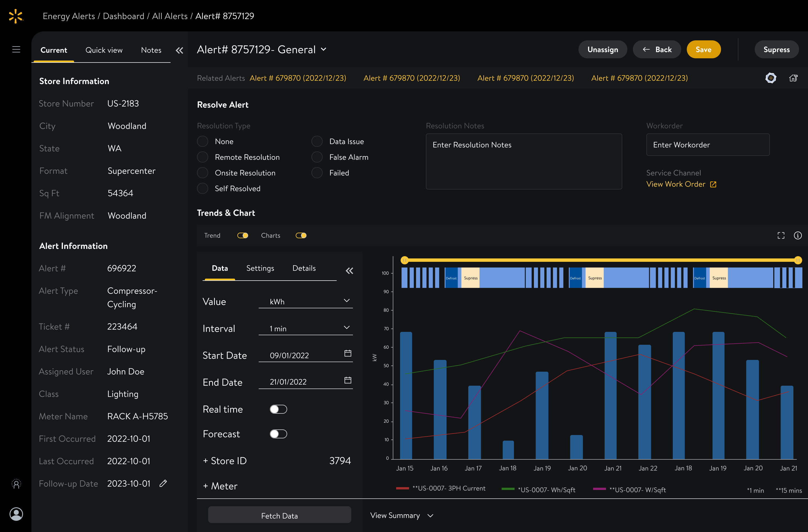Grab the left range slider handle
Screen dimensions: 808x532
(x=404, y=260)
